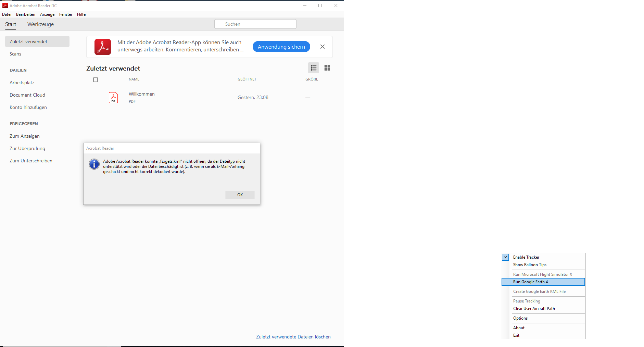Sort file list by GRÖßE column

pos(312,79)
